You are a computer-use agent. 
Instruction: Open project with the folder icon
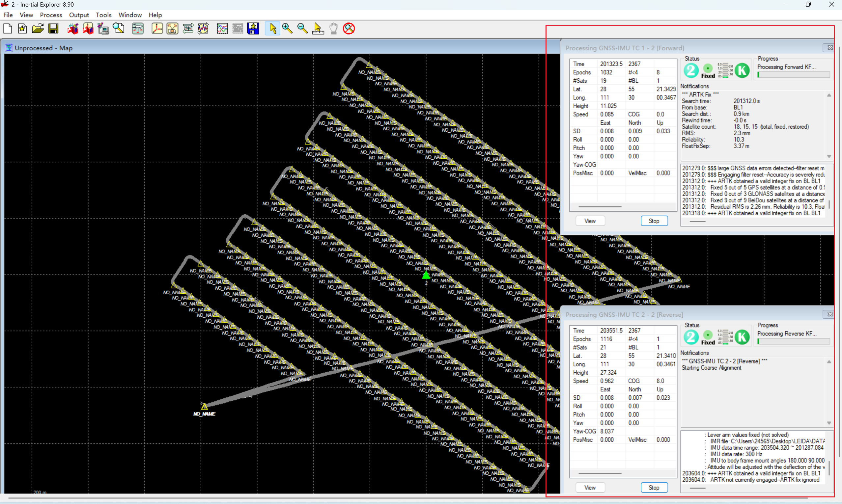tap(38, 29)
